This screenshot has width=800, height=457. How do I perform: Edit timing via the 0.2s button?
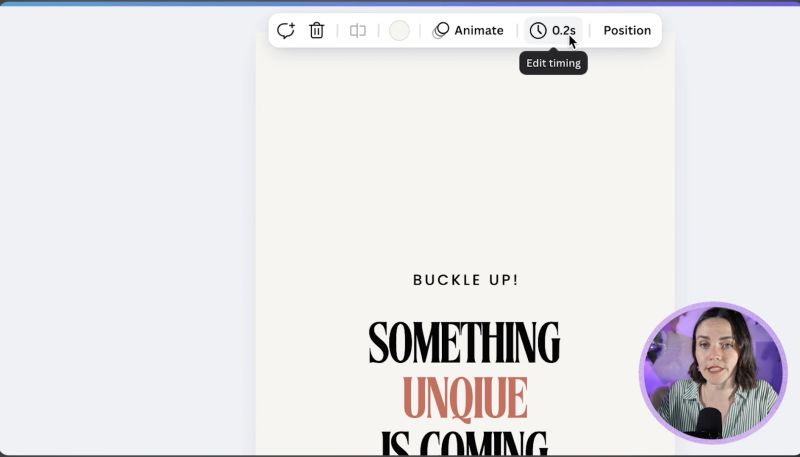click(553, 31)
